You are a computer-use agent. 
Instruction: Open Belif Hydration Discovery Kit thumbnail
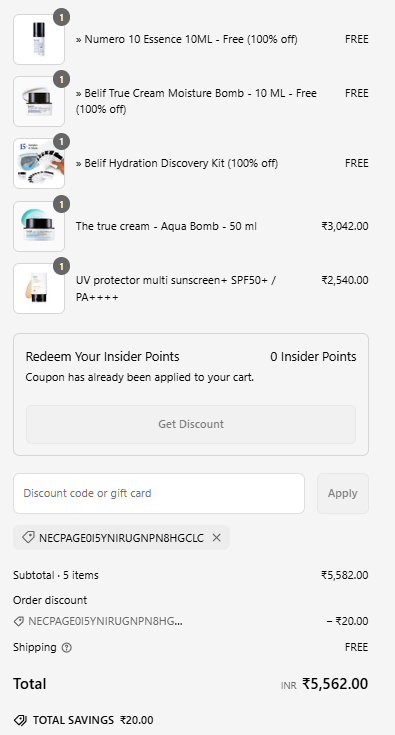pos(39,164)
